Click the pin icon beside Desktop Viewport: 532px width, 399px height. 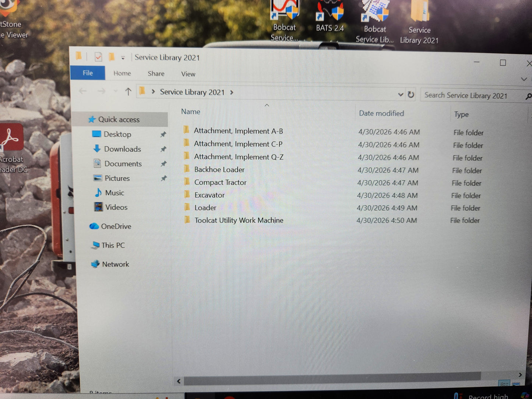tap(163, 135)
